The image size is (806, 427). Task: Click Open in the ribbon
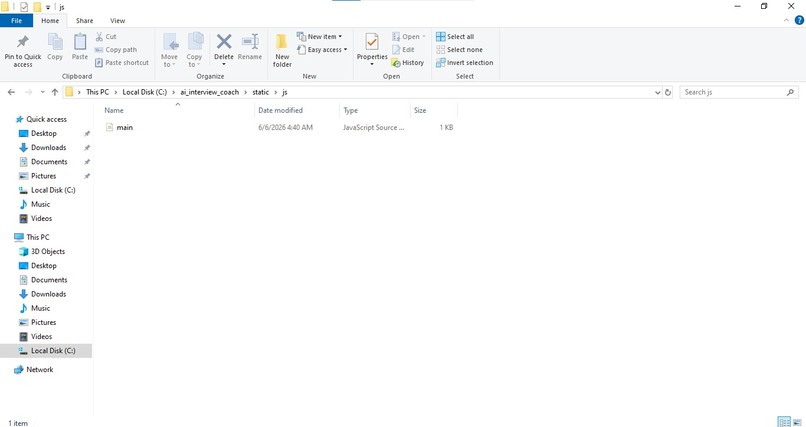pyautogui.click(x=409, y=36)
